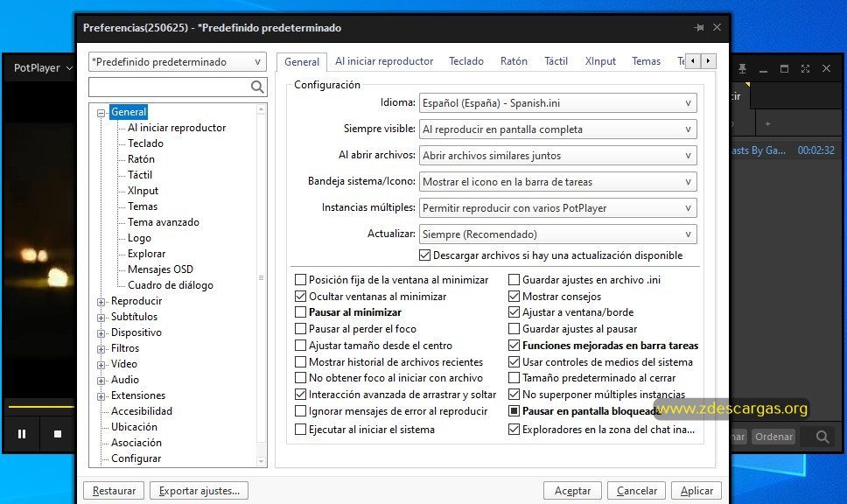Uncheck Ocultar ventanas al minimizar

point(300,296)
